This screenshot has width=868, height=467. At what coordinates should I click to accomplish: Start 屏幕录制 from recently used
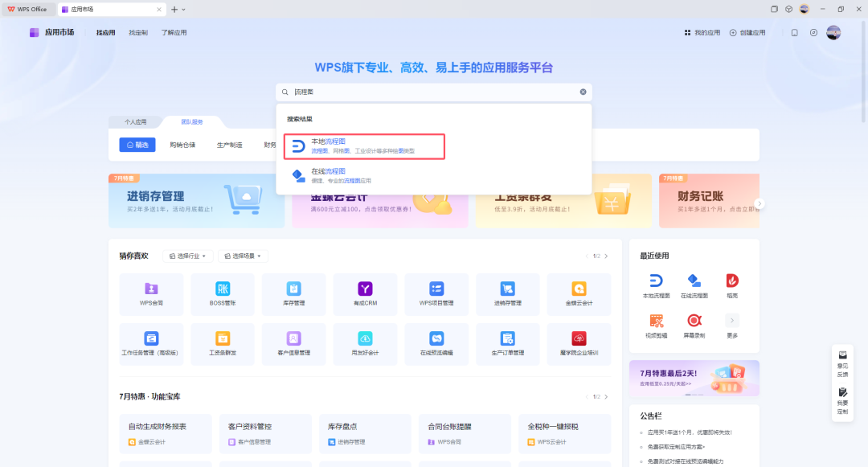(x=694, y=326)
